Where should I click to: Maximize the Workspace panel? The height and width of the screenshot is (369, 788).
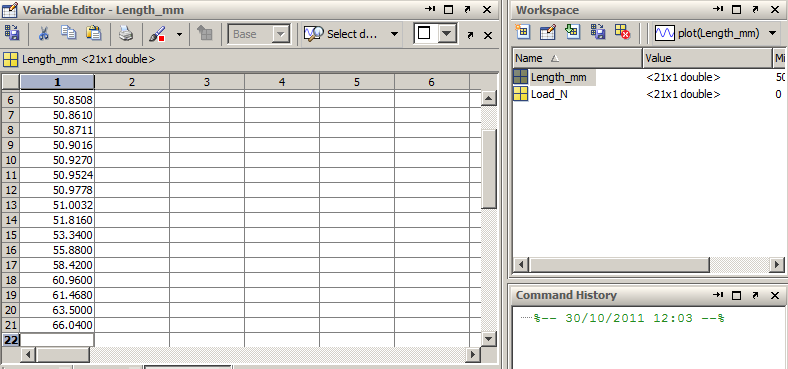click(x=736, y=10)
